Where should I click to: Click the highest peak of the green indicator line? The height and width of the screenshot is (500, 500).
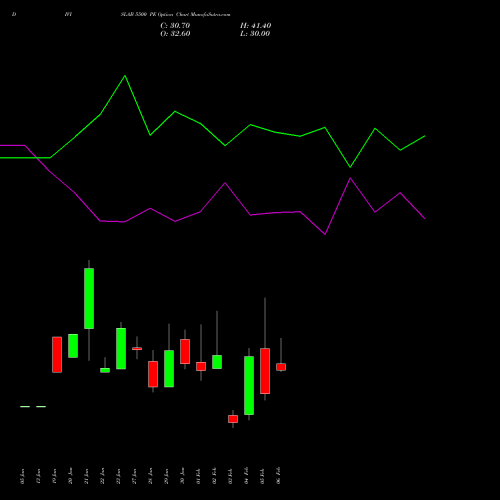coord(125,76)
